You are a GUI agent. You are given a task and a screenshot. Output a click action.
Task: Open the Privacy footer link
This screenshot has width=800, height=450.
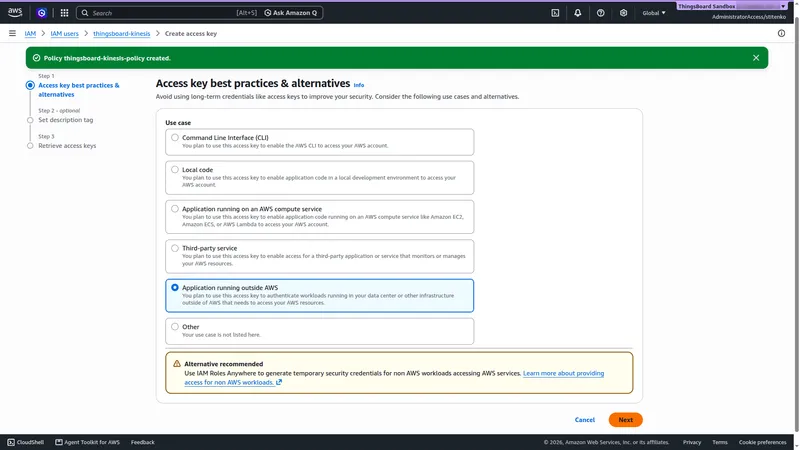692,442
